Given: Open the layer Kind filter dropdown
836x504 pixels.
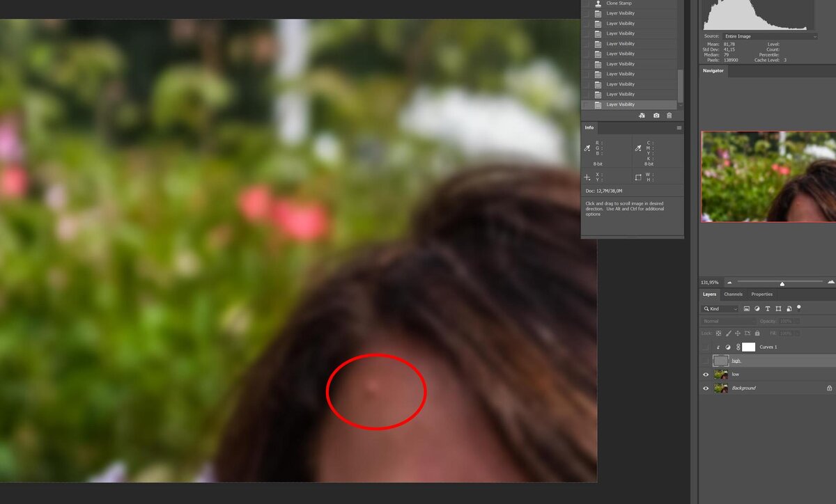Looking at the screenshot, I should click(720, 308).
